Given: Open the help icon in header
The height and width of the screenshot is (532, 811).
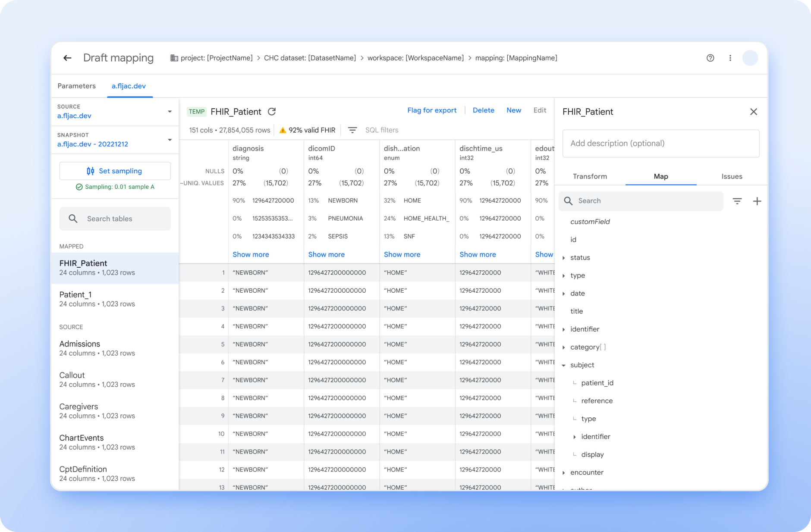Looking at the screenshot, I should [x=710, y=58].
